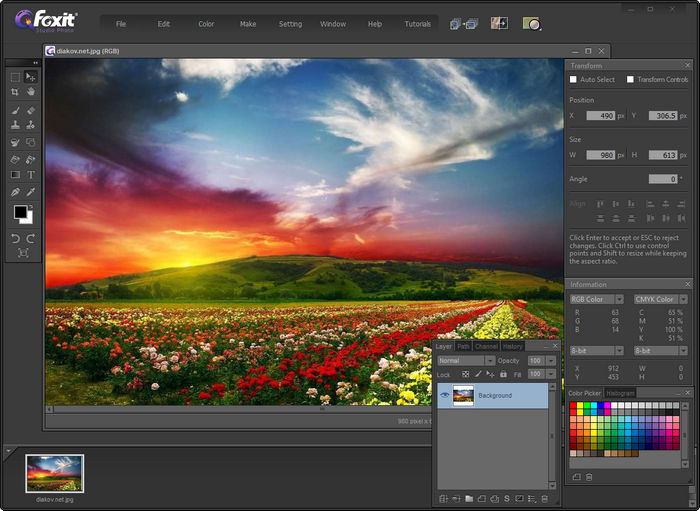The width and height of the screenshot is (700, 511).
Task: Click the Undo arrow in toolbox
Action: click(x=15, y=239)
